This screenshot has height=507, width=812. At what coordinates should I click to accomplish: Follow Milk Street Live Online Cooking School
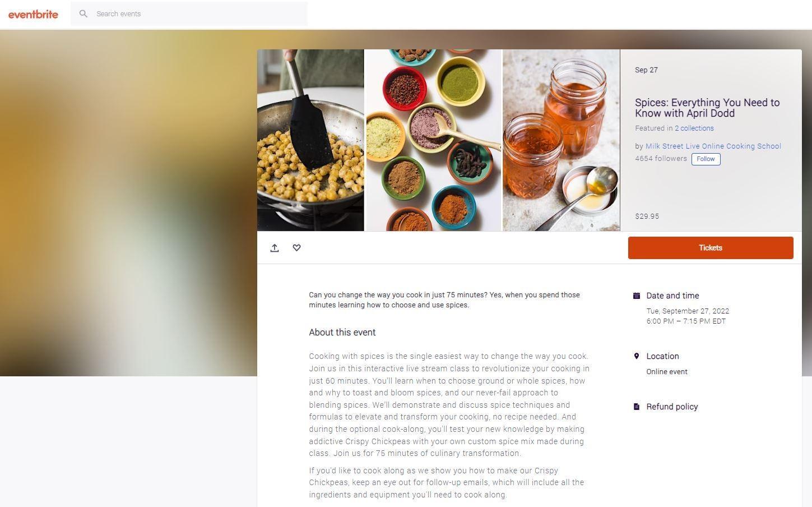click(x=706, y=159)
